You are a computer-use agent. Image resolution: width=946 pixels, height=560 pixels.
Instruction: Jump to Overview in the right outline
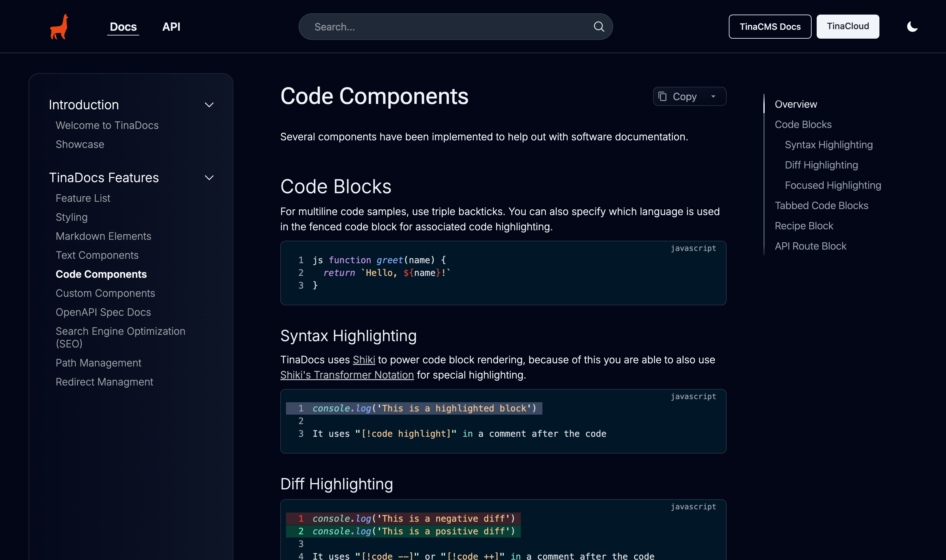(x=796, y=104)
